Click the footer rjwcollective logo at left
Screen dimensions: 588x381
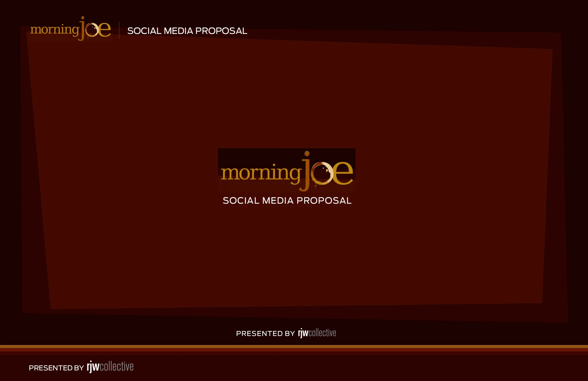pyautogui.click(x=110, y=367)
